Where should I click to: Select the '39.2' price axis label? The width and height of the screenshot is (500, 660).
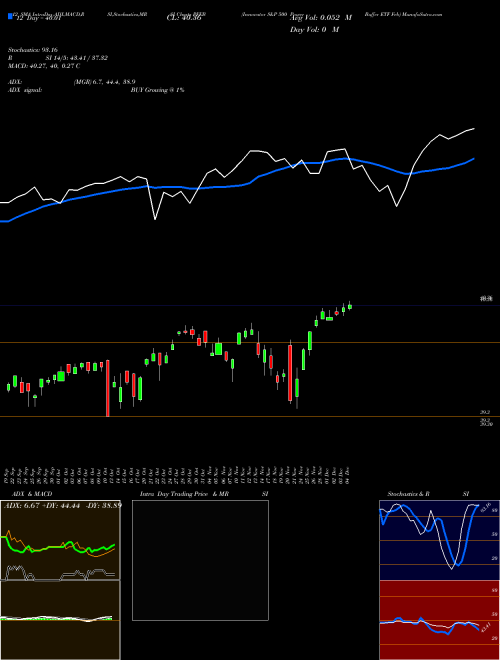click(x=484, y=413)
